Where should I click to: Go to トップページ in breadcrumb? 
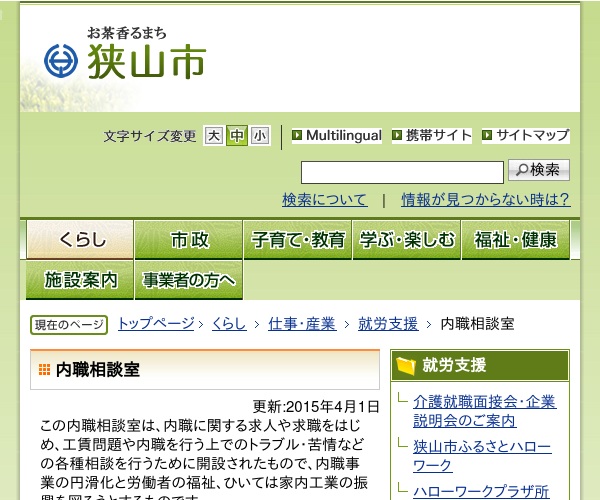pyautogui.click(x=156, y=324)
